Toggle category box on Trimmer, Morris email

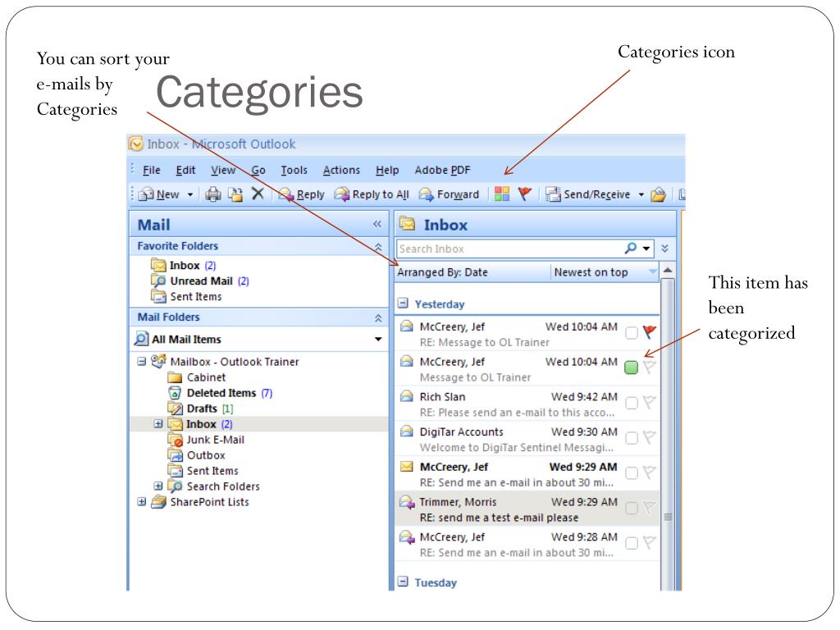pos(632,509)
